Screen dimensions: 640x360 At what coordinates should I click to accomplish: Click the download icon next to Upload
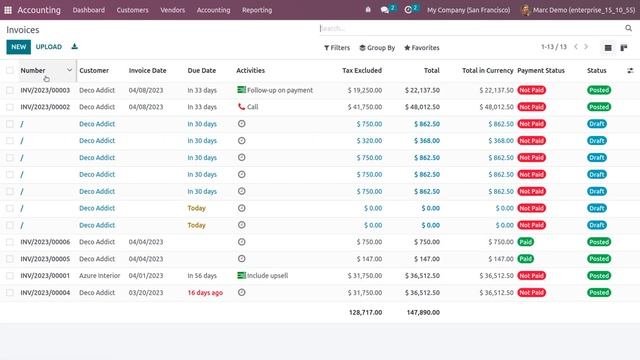tap(74, 47)
